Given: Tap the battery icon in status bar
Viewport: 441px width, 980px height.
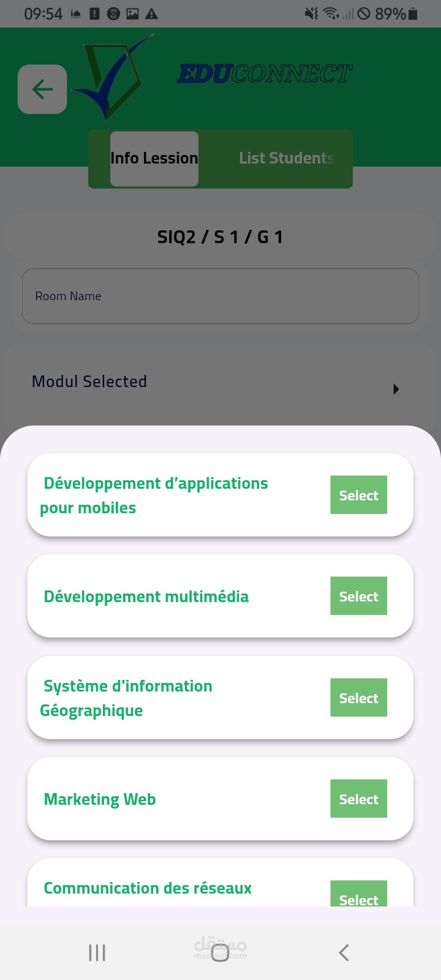Looking at the screenshot, I should 413,13.
